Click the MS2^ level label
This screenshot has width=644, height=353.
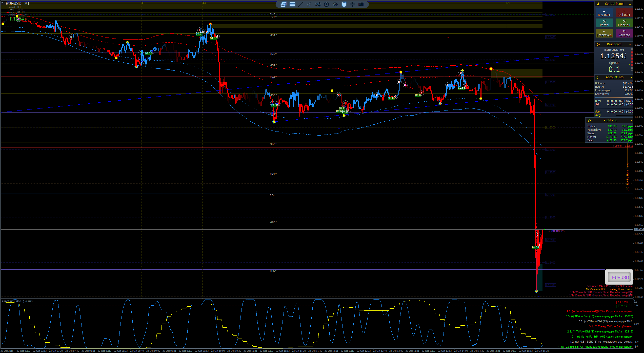tap(273, 65)
